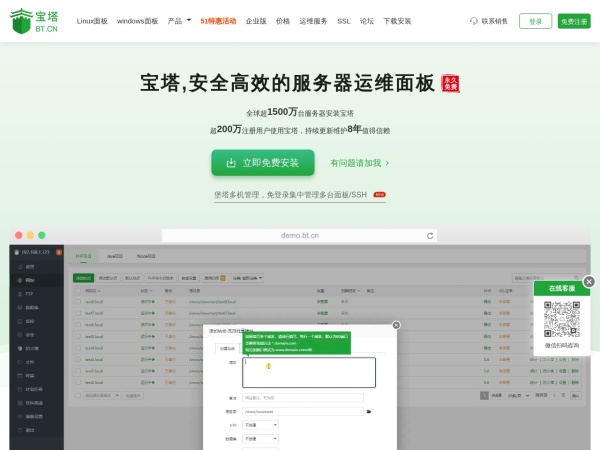Click the 联系销售 headset icon

[x=474, y=21]
